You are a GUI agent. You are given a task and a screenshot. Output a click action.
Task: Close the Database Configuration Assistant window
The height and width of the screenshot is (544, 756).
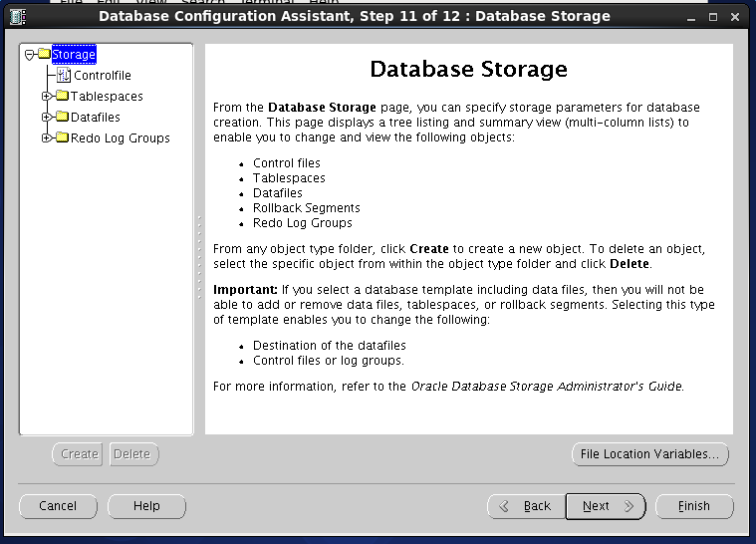point(736,17)
